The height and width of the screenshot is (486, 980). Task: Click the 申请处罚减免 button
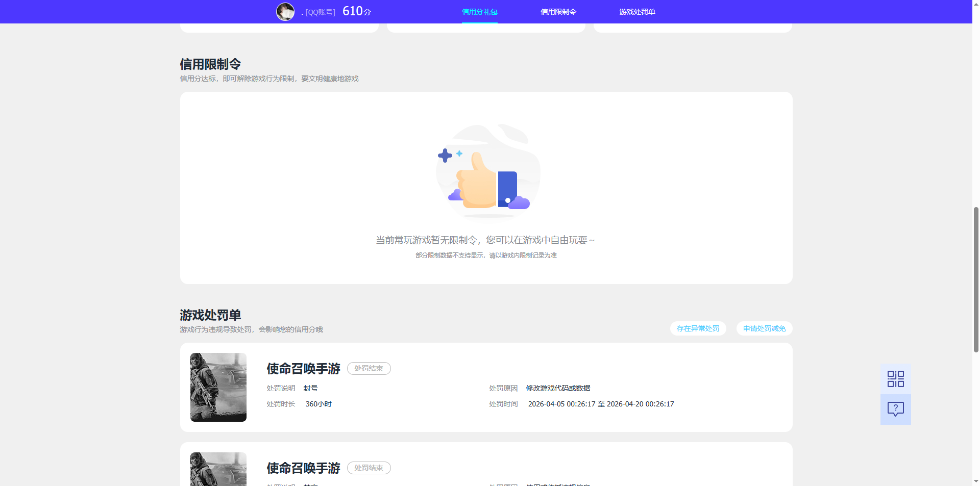(764, 328)
